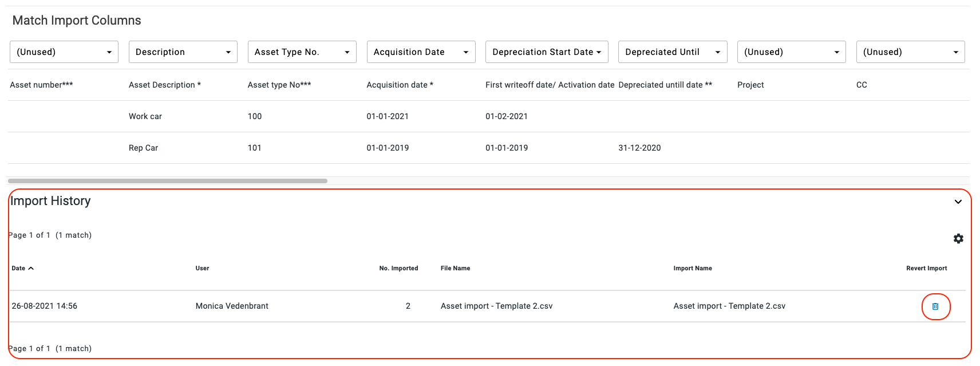This screenshot has width=980, height=366.
Task: Sort history by User column header
Action: click(x=202, y=268)
